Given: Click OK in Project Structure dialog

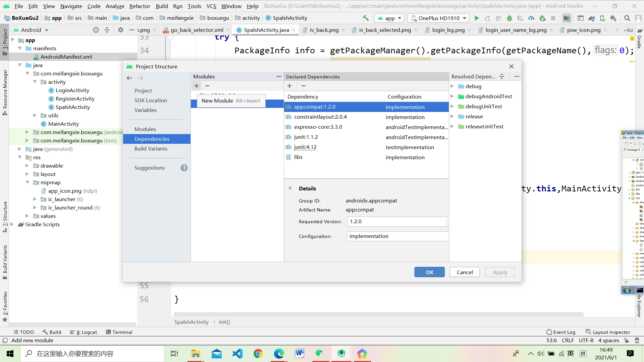Looking at the screenshot, I should 429,272.
